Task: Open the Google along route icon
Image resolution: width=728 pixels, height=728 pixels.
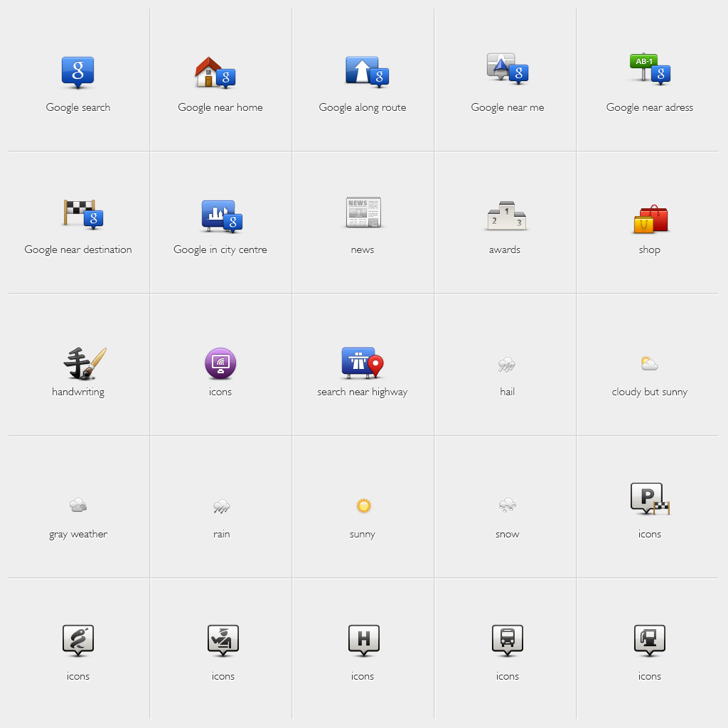Action: 363,71
